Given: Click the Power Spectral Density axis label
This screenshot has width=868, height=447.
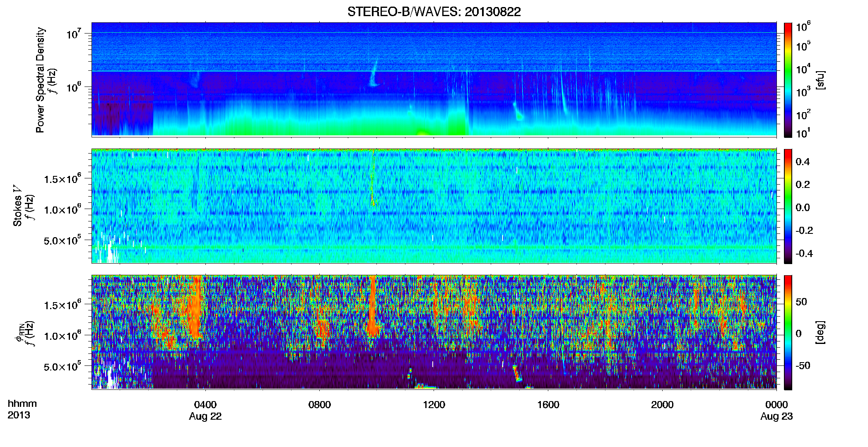Looking at the screenshot, I should [40, 80].
